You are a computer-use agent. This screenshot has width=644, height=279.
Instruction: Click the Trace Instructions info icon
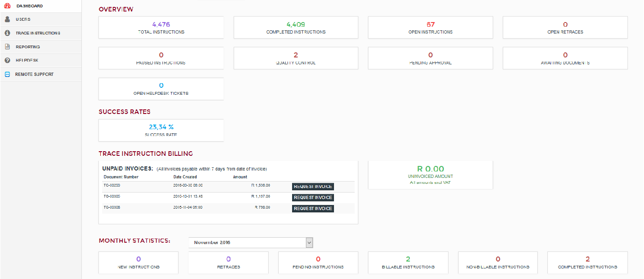[x=6, y=33]
